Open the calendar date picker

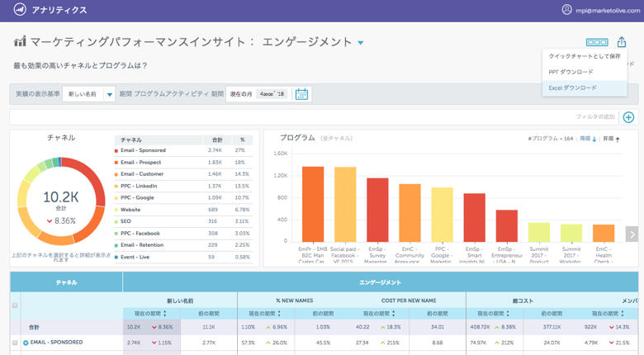tap(301, 94)
